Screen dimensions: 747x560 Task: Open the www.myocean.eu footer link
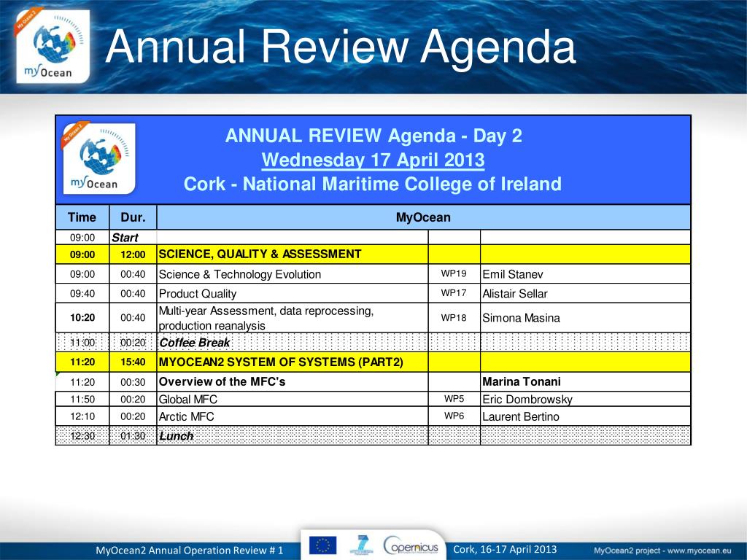[700, 551]
